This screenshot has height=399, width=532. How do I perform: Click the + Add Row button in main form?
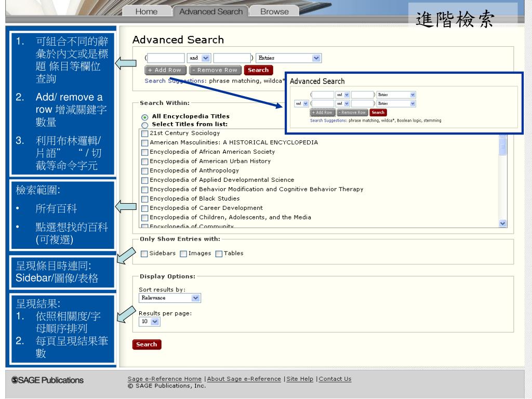165,70
